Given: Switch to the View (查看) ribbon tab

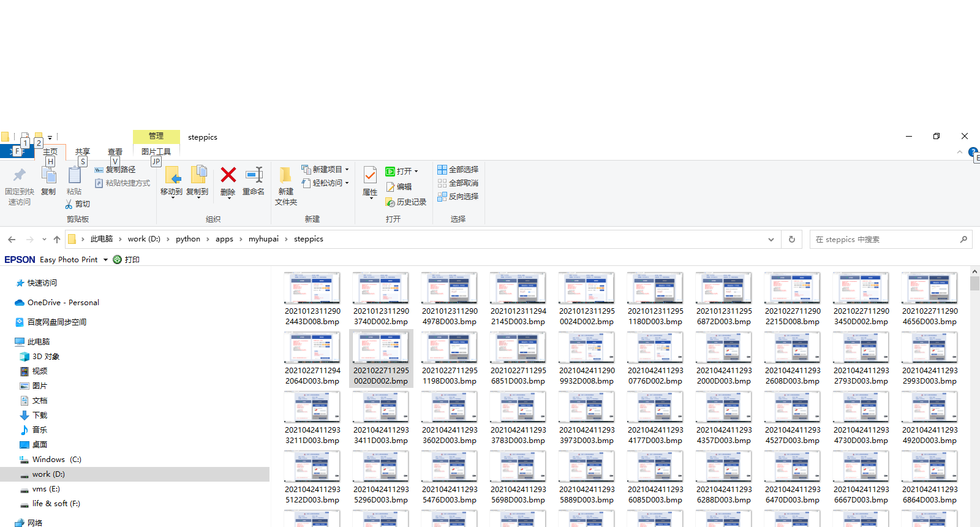Looking at the screenshot, I should click(x=115, y=152).
